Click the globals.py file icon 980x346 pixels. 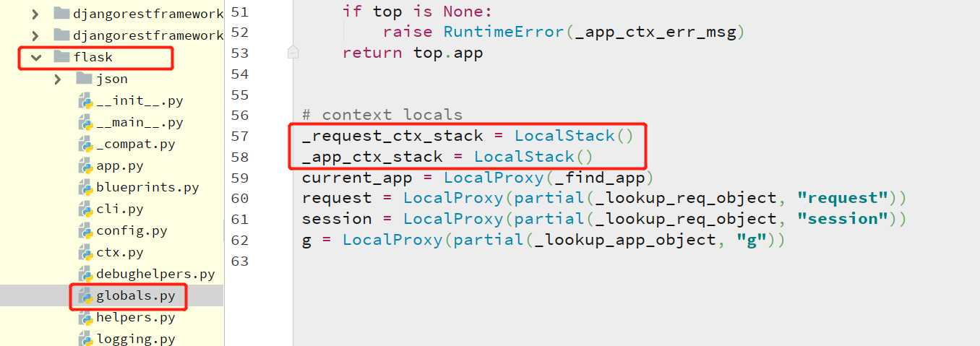click(x=85, y=296)
